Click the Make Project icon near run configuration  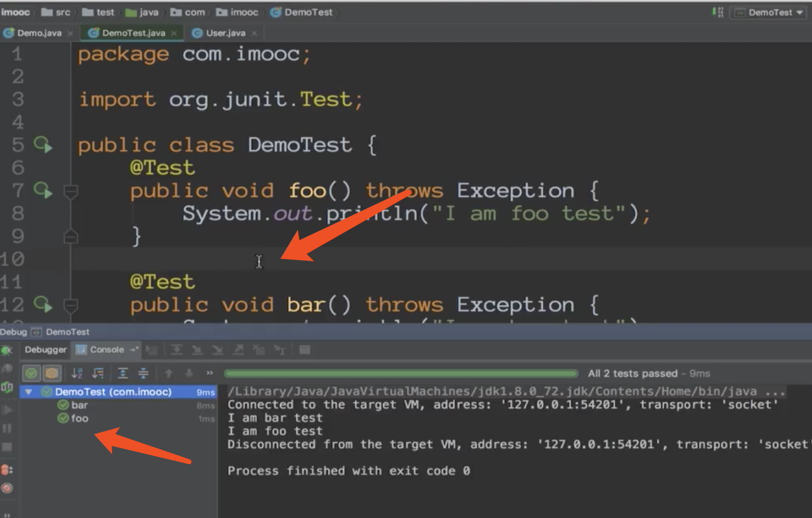coord(718,12)
